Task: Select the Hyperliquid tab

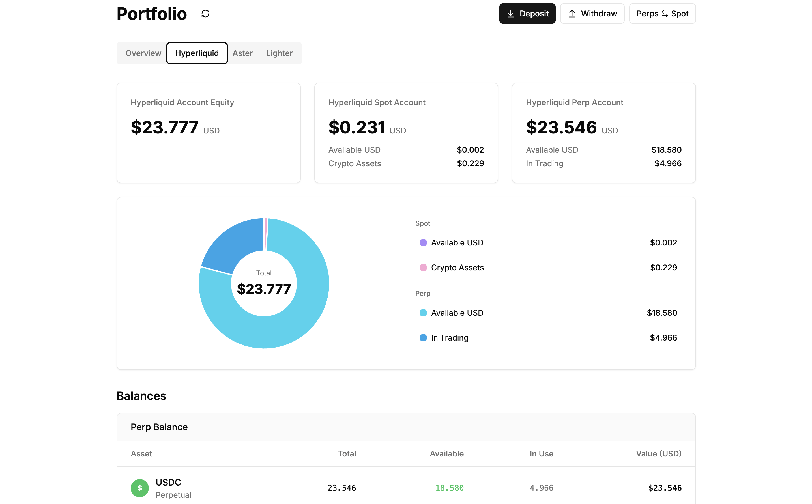Action: (x=197, y=53)
